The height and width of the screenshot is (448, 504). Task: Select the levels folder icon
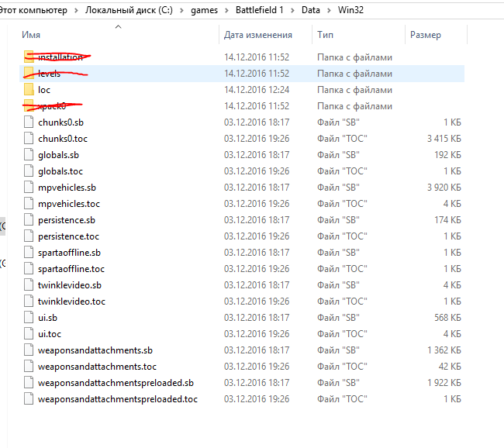point(29,73)
